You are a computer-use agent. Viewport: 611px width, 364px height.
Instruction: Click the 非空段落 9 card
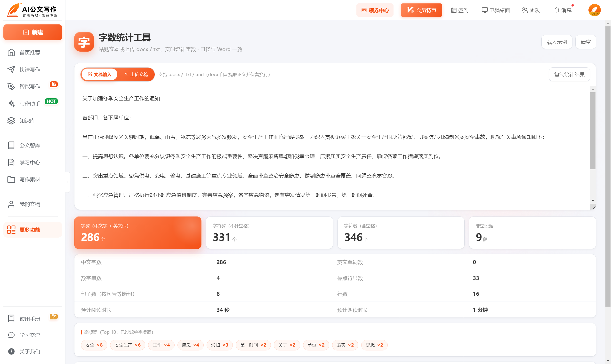pos(532,233)
